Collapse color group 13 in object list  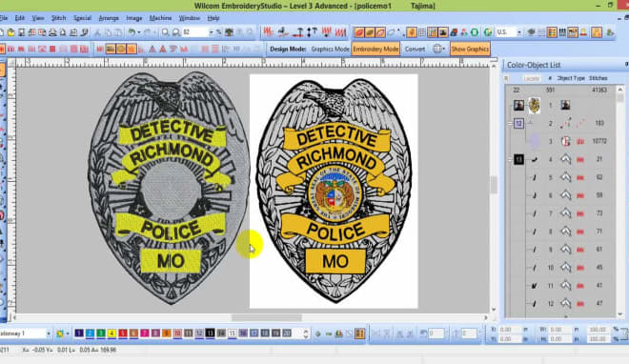pyautogui.click(x=510, y=159)
